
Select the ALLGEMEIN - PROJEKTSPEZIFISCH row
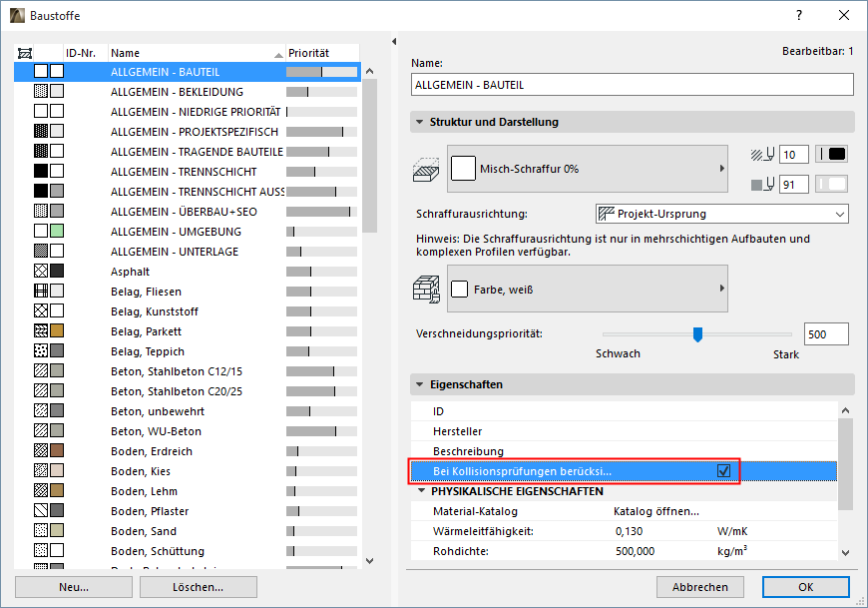188,131
